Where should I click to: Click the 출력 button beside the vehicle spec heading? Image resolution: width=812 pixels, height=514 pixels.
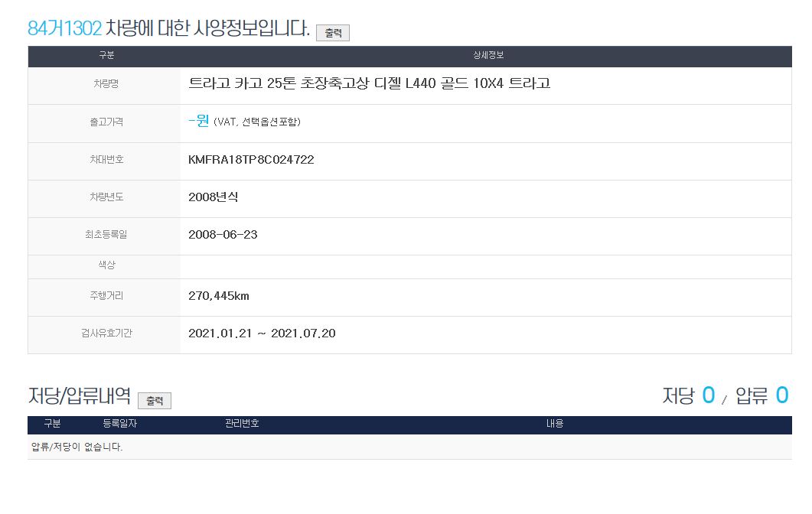pyautogui.click(x=333, y=33)
